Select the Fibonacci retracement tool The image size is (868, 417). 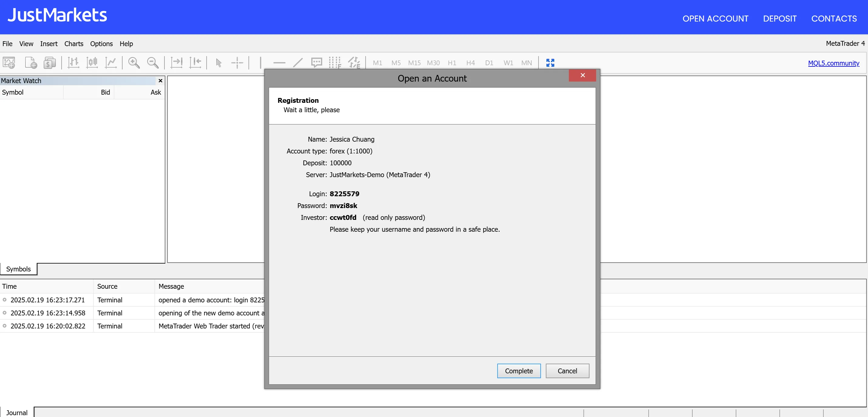[x=335, y=63]
